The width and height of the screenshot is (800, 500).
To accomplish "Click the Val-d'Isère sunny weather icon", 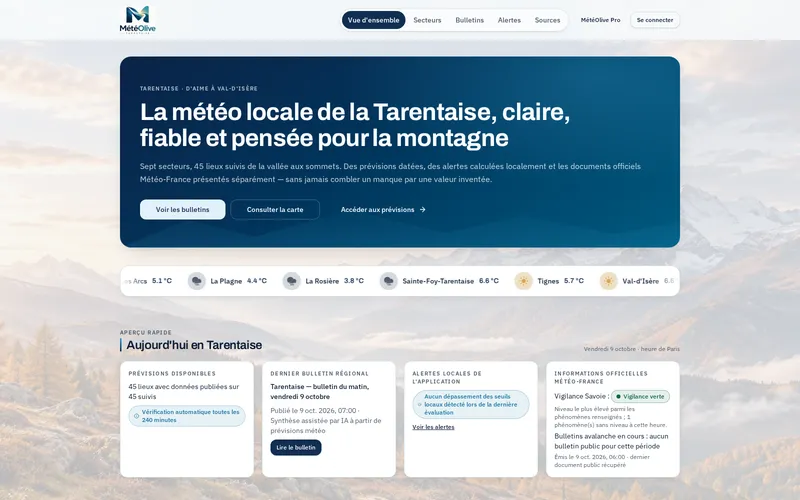I will (x=608, y=281).
